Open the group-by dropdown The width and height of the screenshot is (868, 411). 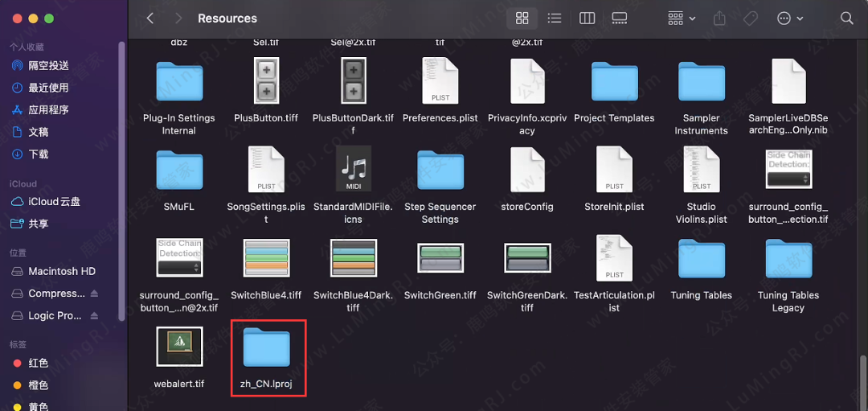[682, 18]
